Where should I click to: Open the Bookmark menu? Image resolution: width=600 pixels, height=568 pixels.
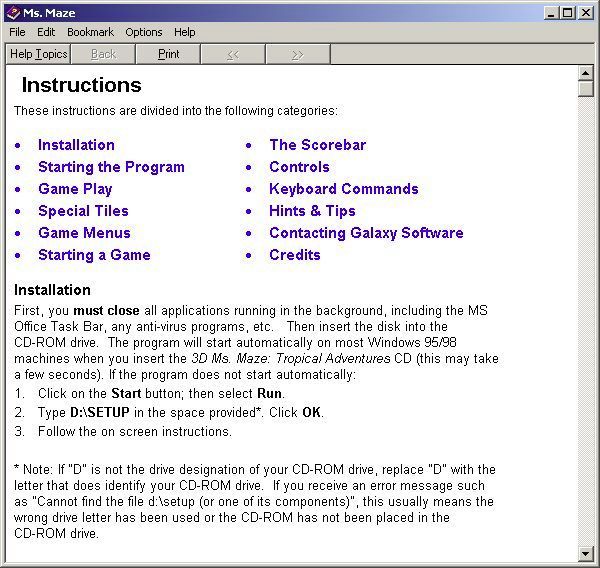click(90, 32)
